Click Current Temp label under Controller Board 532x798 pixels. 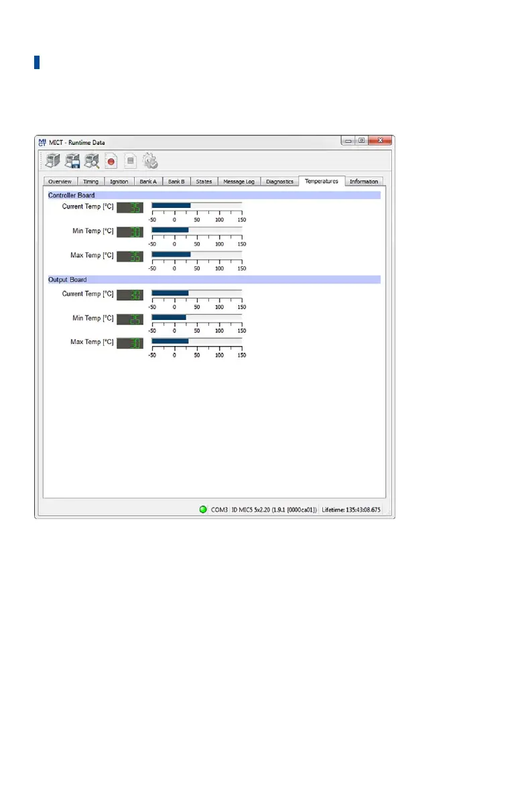(88, 207)
